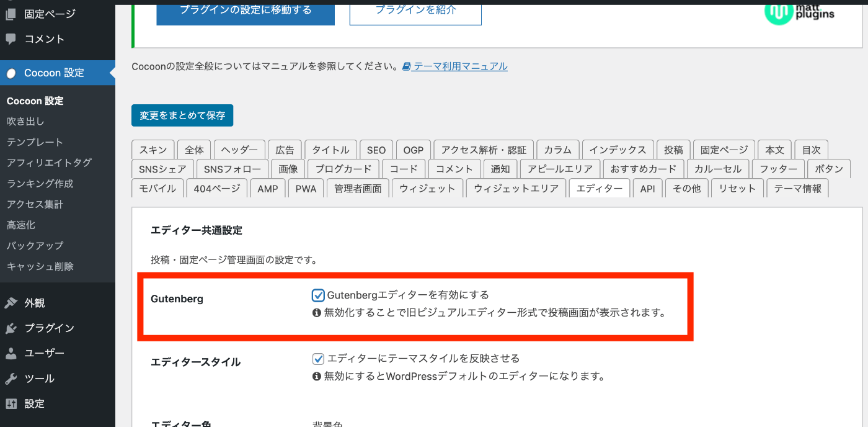The height and width of the screenshot is (427, 868).
Task: Click the manual book icon beside テーマ利用マニュアル
Action: (406, 66)
